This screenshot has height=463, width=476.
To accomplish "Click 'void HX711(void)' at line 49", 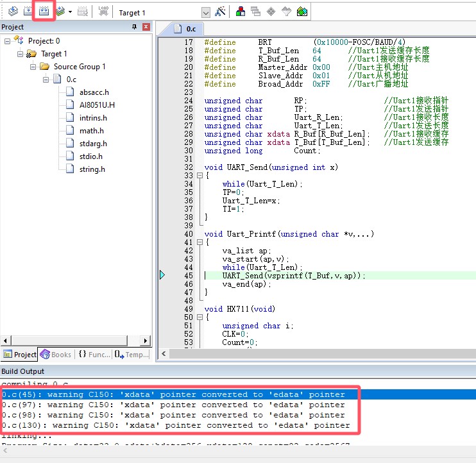I will [239, 309].
